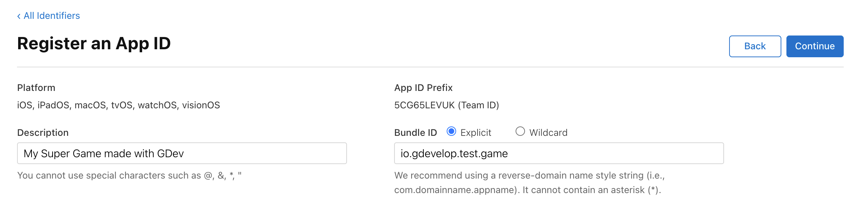Click the App ID Prefix label

(x=423, y=87)
